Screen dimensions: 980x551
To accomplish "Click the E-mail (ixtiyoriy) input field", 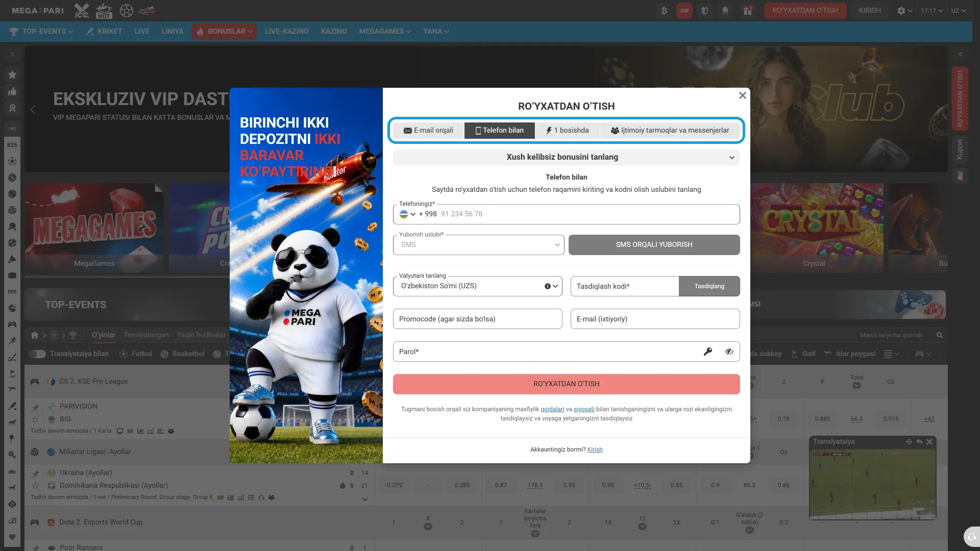I will point(655,319).
